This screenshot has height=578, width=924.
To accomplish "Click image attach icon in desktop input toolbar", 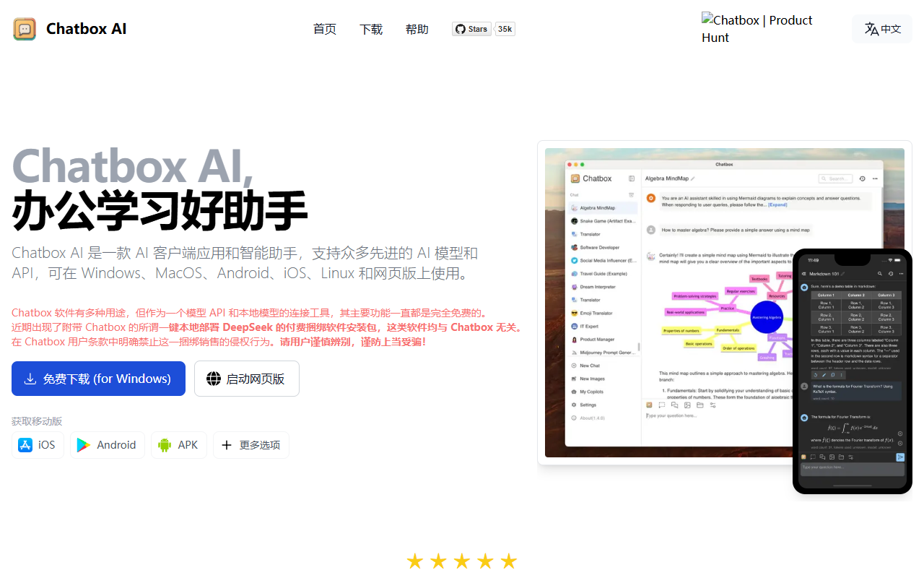I will point(687,405).
